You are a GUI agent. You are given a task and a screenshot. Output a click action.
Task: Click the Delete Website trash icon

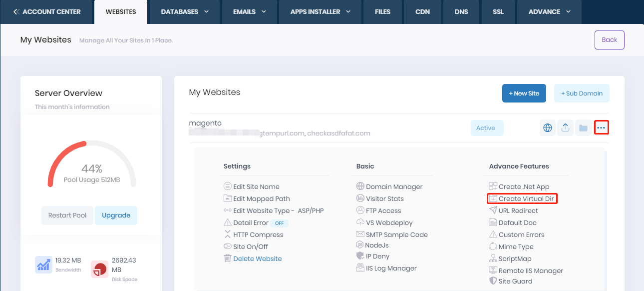[x=228, y=258]
